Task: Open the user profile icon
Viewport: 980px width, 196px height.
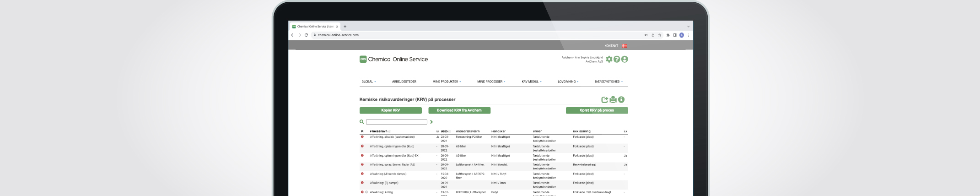Action: click(625, 59)
